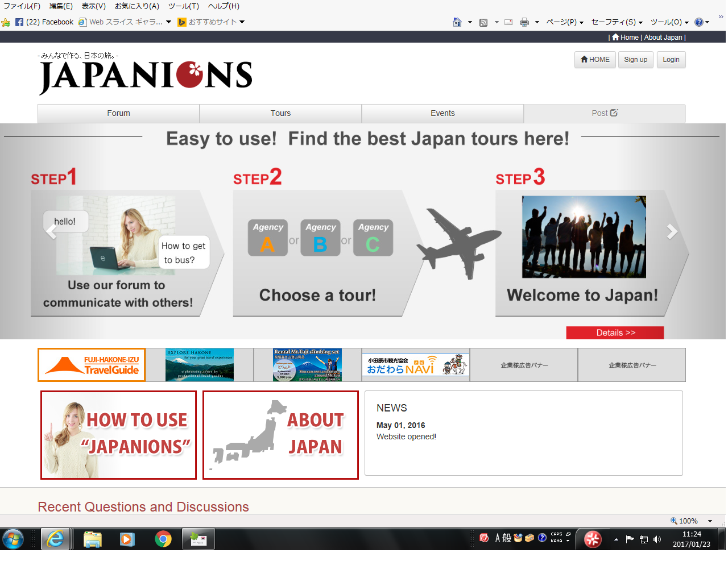Open the ファイル(F) menu
728x582 pixels.
[x=22, y=6]
